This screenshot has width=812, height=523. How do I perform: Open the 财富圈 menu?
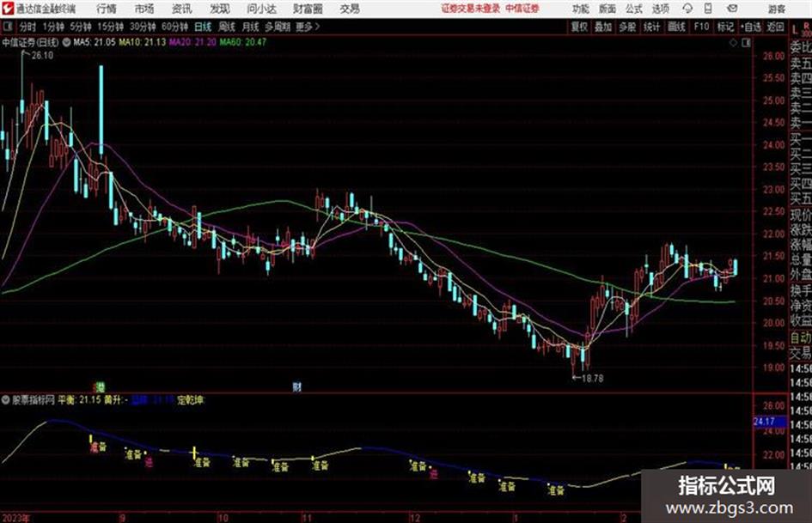tap(308, 9)
